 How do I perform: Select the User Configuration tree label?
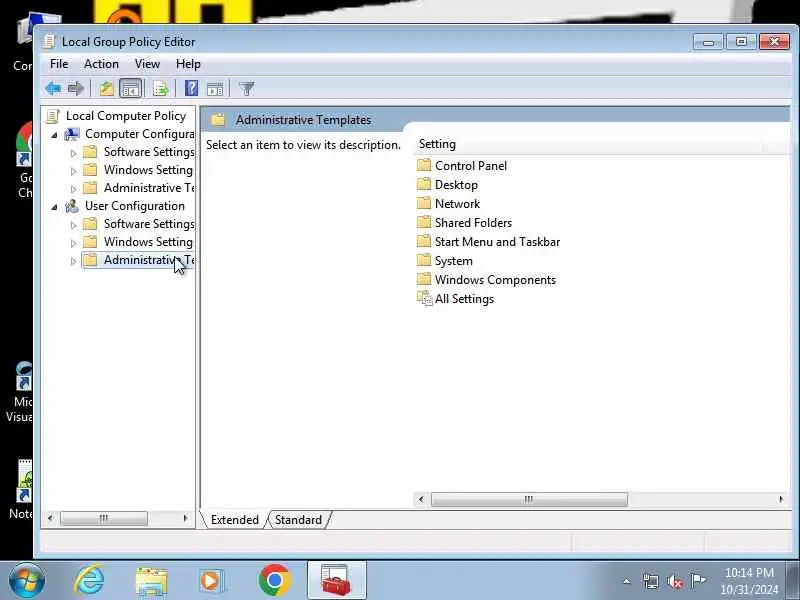(135, 206)
